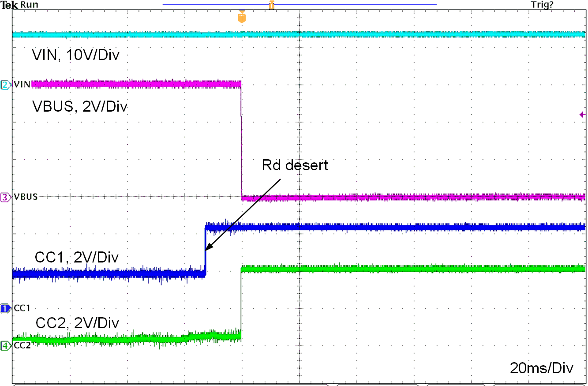Click the channel 3 VBUS ground marker
This screenshot has height=386, width=588.
point(5,197)
